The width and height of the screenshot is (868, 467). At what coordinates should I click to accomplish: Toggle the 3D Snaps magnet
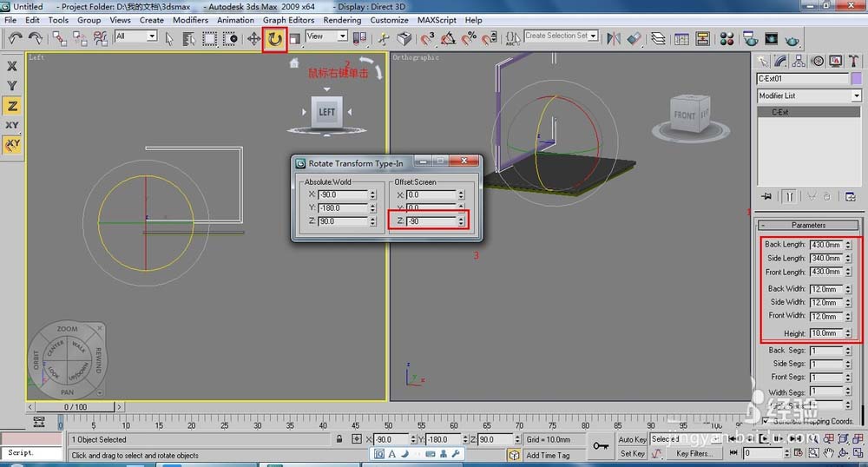[427, 38]
